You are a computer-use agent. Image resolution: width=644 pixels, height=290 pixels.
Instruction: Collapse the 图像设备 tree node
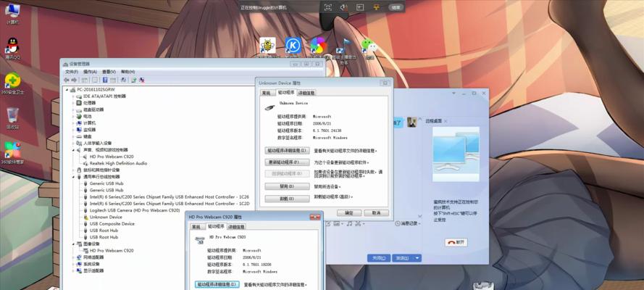click(x=73, y=244)
